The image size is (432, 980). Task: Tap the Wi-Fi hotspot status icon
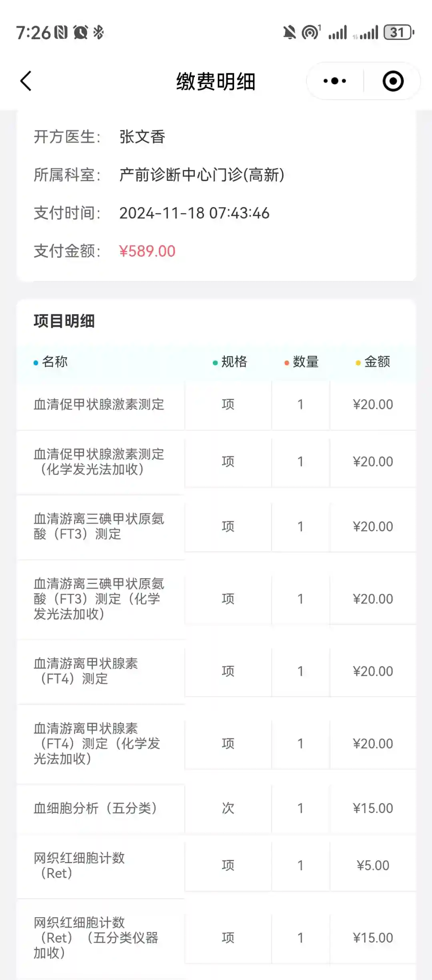click(x=311, y=32)
